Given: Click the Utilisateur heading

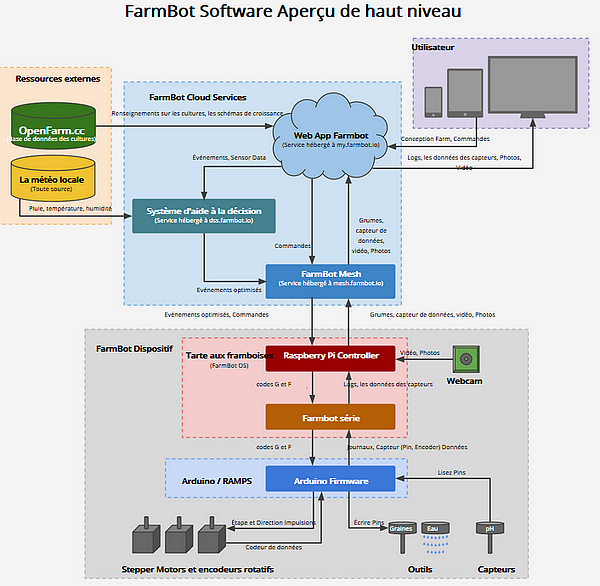Looking at the screenshot, I should (x=433, y=47).
